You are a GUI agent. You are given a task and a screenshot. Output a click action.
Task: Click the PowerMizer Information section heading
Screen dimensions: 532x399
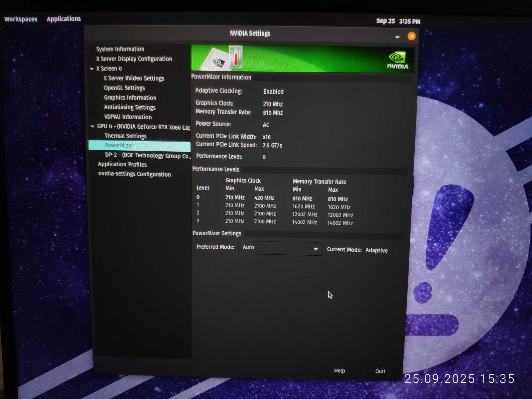(221, 77)
